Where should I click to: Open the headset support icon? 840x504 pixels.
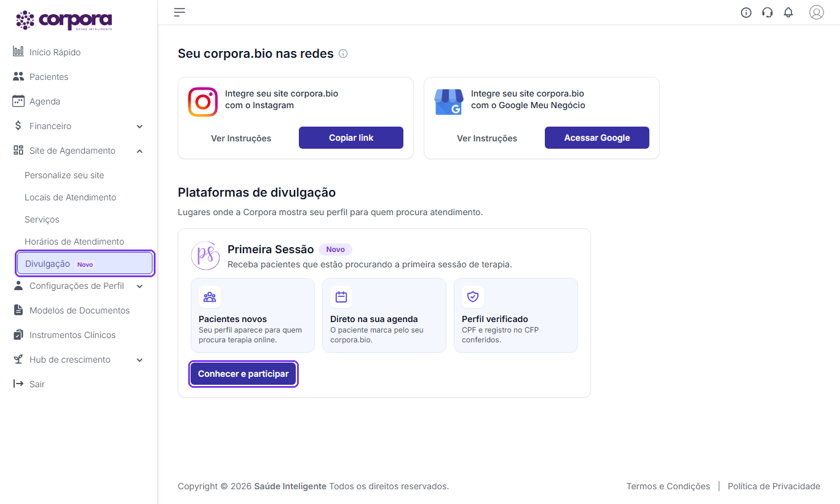[767, 12]
